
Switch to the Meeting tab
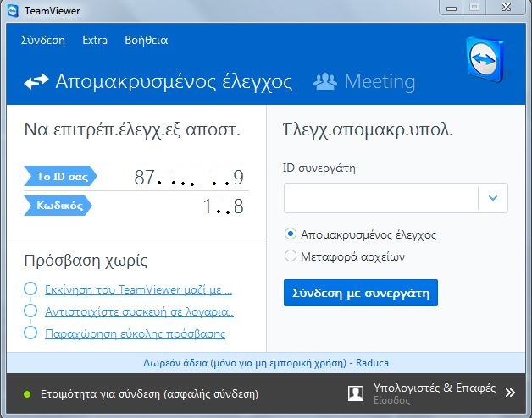380,81
